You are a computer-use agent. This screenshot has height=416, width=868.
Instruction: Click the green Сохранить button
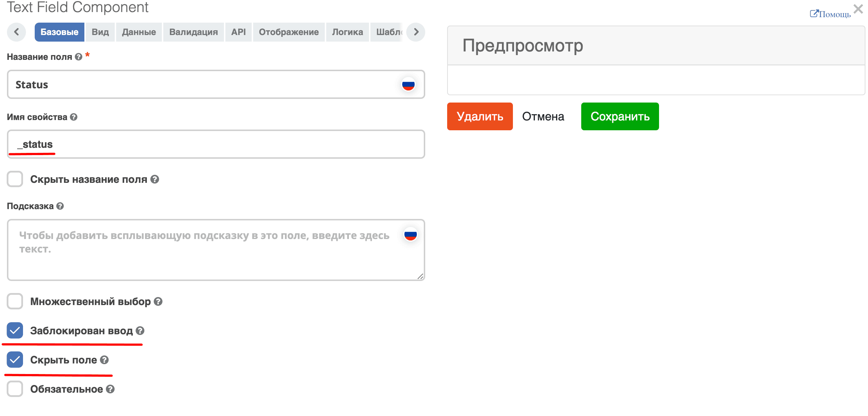620,116
